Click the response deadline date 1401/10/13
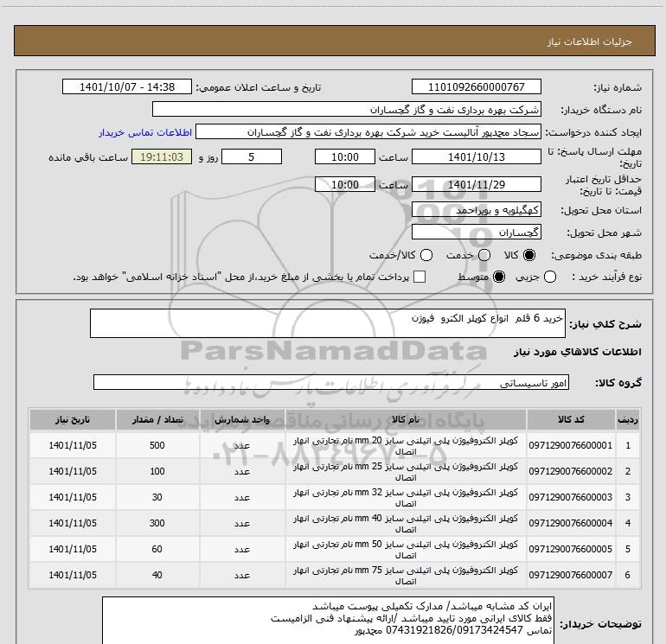Screen dimensions: 666x644 coord(476,156)
